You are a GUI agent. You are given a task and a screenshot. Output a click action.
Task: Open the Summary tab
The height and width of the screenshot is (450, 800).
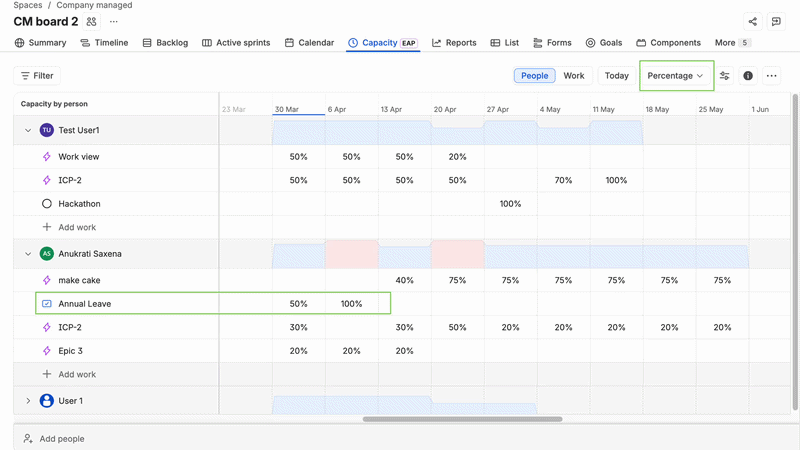tap(41, 43)
